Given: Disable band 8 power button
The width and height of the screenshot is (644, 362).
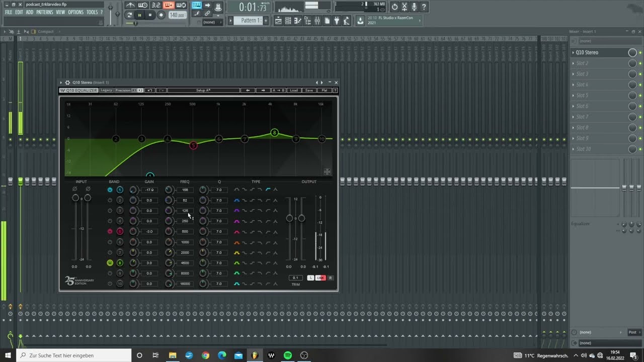Looking at the screenshot, I should click(x=110, y=263).
